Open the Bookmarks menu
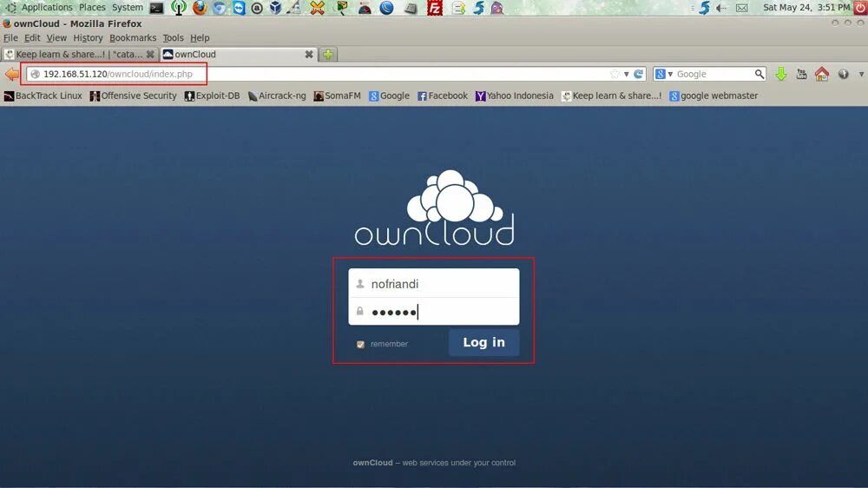 click(132, 37)
